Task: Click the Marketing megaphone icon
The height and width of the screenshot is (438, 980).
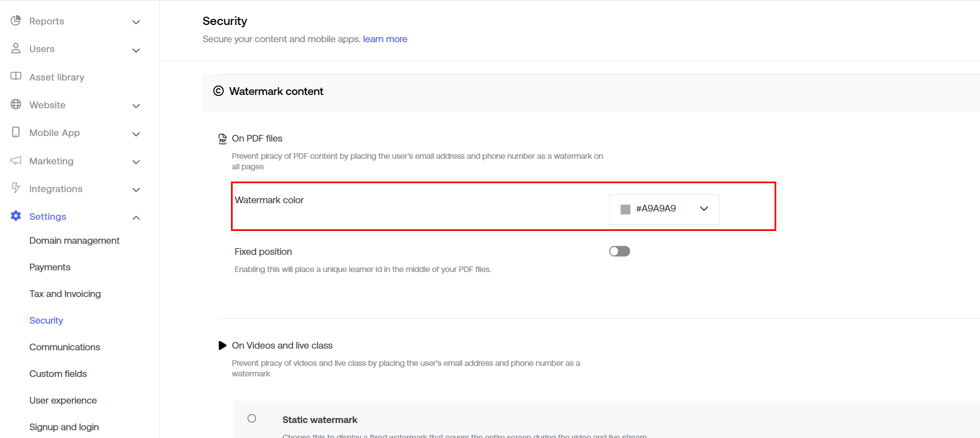Action: point(16,160)
